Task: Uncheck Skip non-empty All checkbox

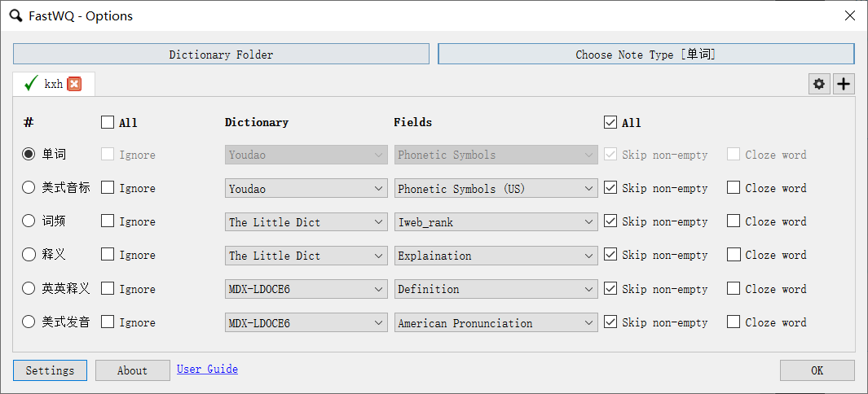Action: [610, 122]
